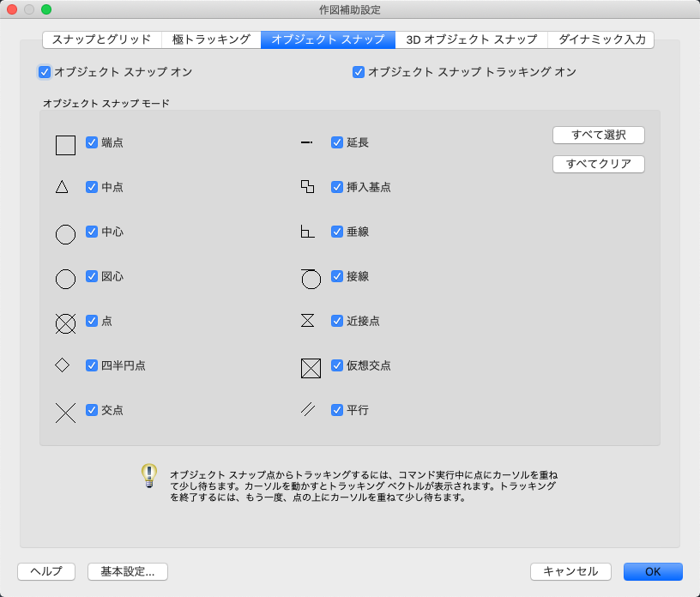Open 基本設定... preferences button
The width and height of the screenshot is (700, 597).
tap(127, 571)
